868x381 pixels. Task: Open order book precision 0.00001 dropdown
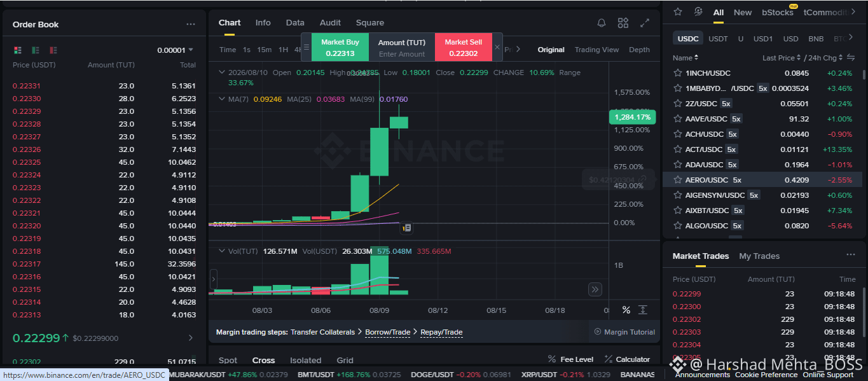pos(175,50)
